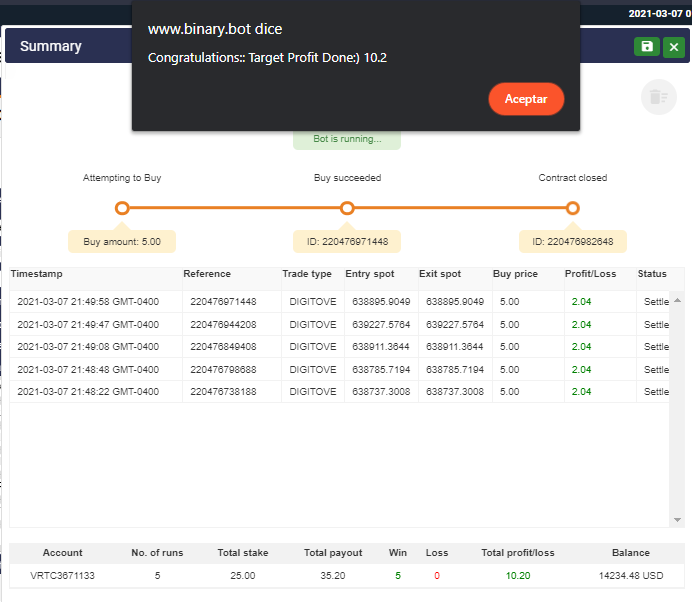Screen dimensions: 692x602
Task: Click the ID: 220476971448 label
Action: pos(347,241)
